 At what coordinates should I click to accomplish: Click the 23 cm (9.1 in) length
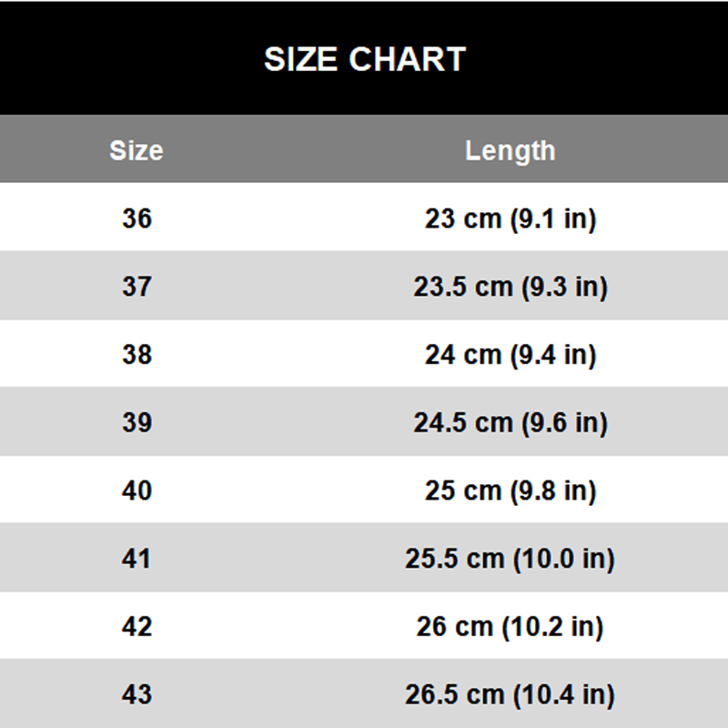(x=510, y=218)
